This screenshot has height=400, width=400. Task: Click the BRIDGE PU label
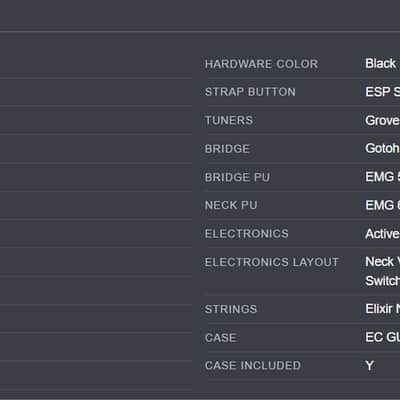(x=237, y=177)
